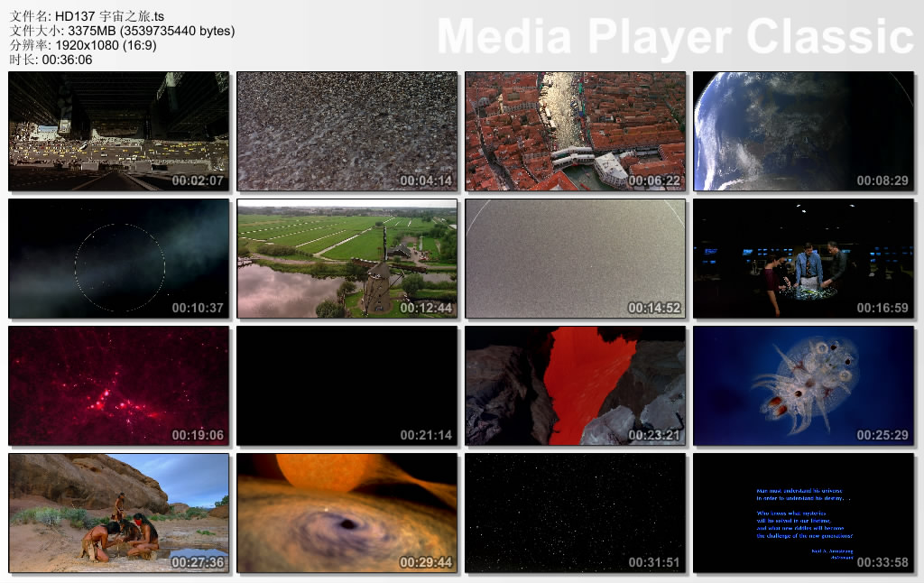Open the thumbnail timestamped 00:02:07

click(x=118, y=132)
